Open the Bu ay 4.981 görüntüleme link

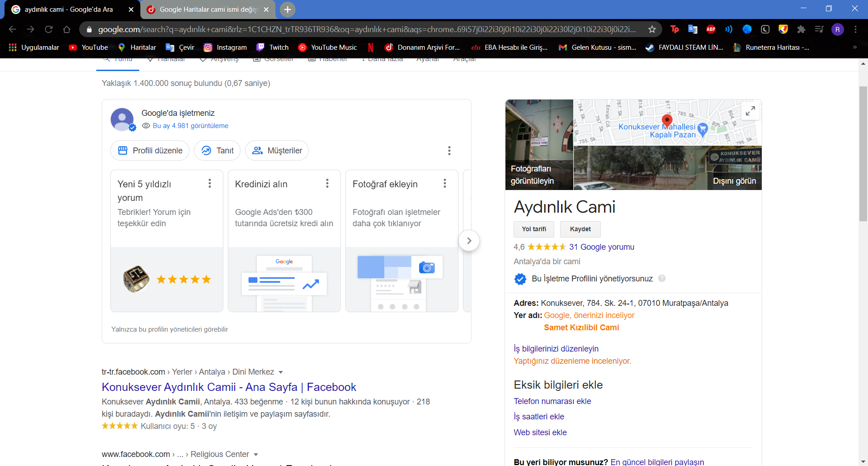click(x=190, y=126)
